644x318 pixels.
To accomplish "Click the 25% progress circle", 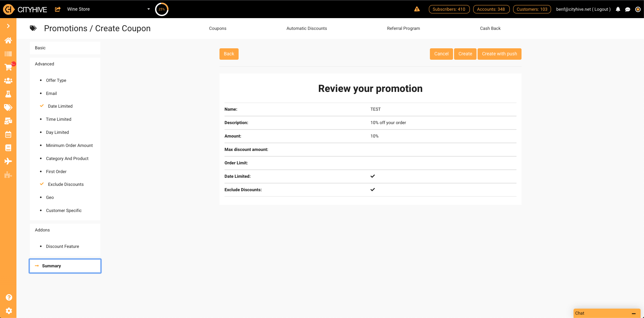I will coord(162,9).
